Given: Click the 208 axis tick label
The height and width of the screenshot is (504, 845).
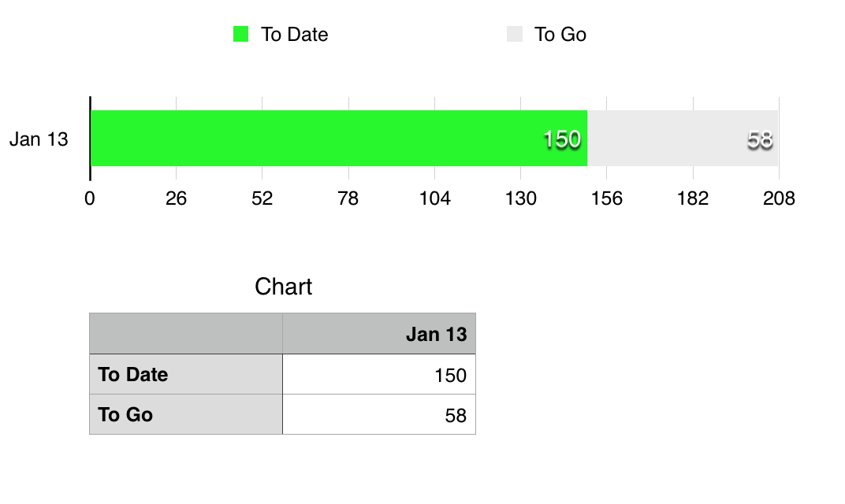Looking at the screenshot, I should [x=779, y=198].
